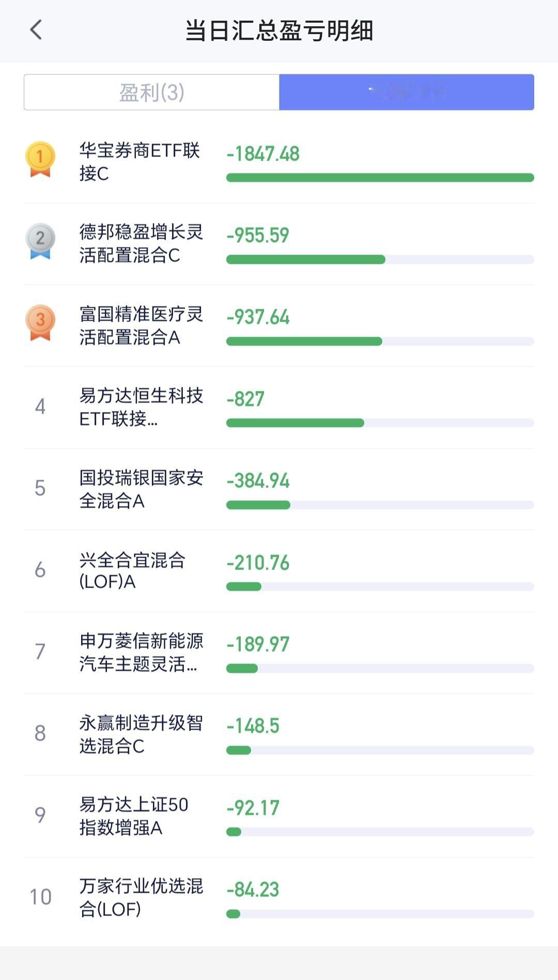The width and height of the screenshot is (558, 980).
Task: Tap the gold rank 1 medal icon
Action: click(x=40, y=159)
